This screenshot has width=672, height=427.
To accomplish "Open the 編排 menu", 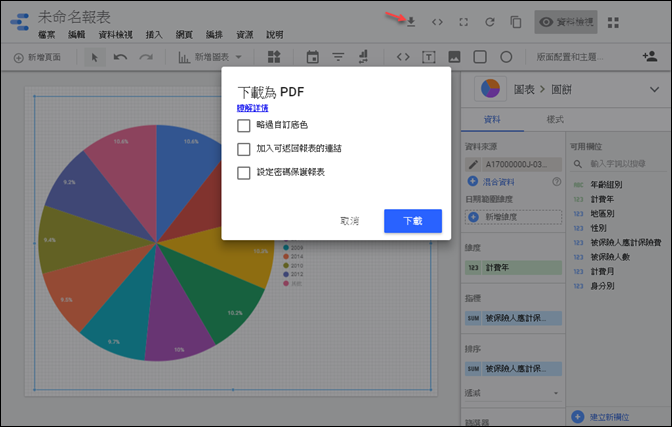I will [214, 35].
